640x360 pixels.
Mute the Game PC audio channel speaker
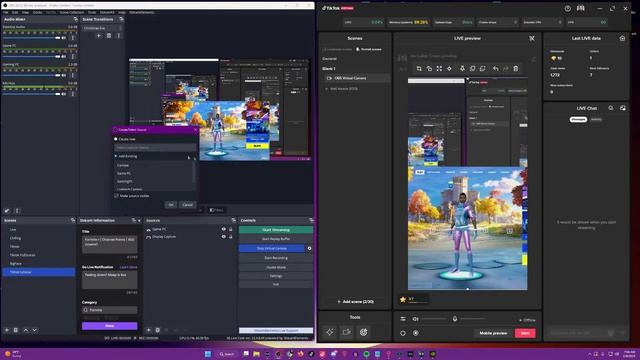tap(64, 56)
